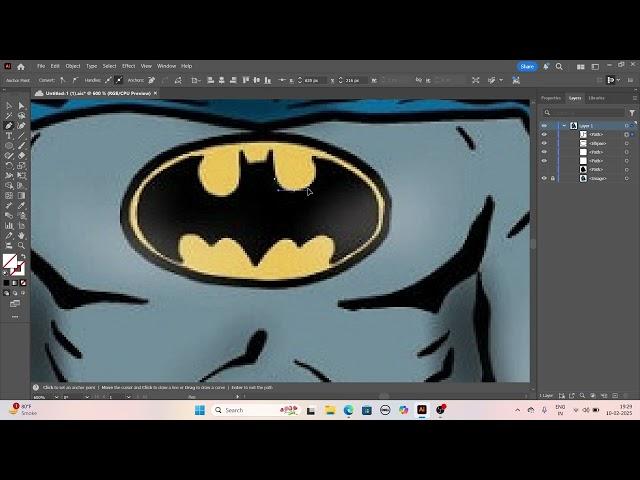This screenshot has width=640, height=480.
Task: Open the Layers panel options menu
Action: click(635, 98)
